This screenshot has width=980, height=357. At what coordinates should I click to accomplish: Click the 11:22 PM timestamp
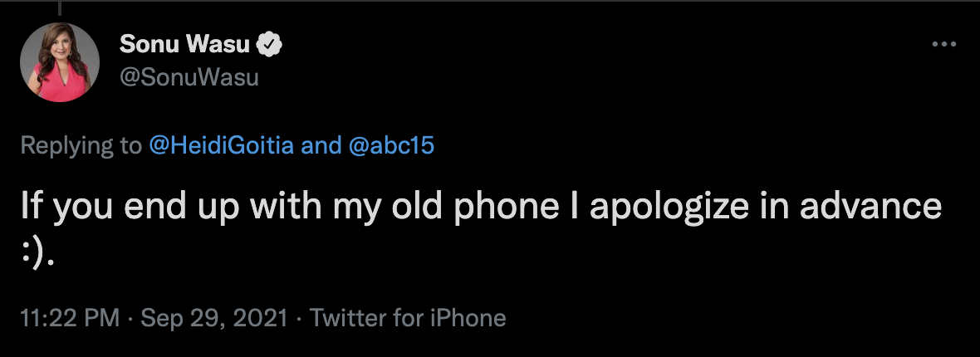tap(70, 318)
